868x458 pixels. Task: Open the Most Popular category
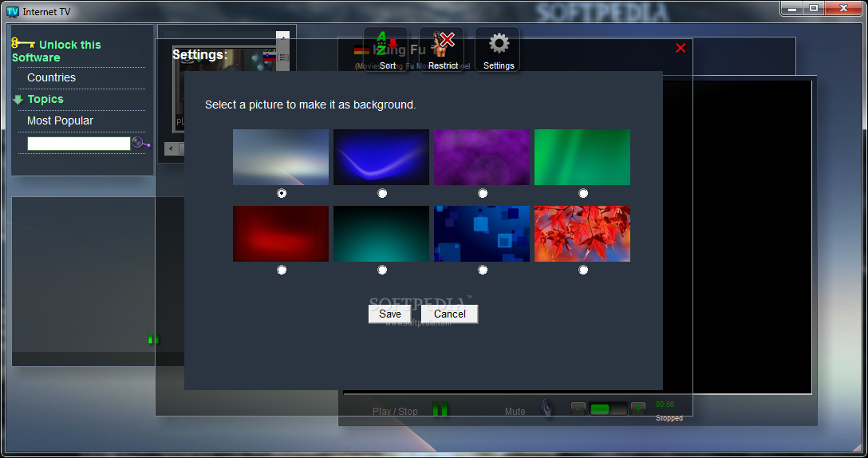(x=60, y=120)
